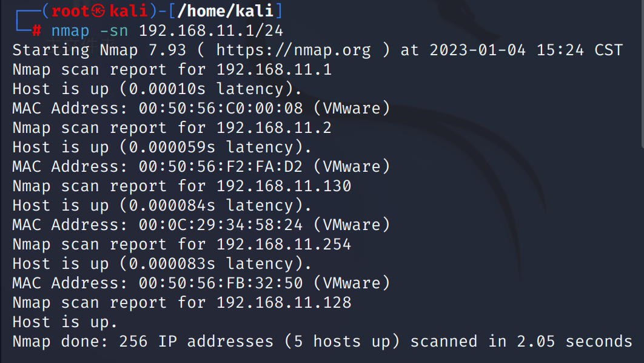The image size is (644, 363).
Task: Click IP 192.168.11.130 in scan report
Action: click(x=284, y=186)
